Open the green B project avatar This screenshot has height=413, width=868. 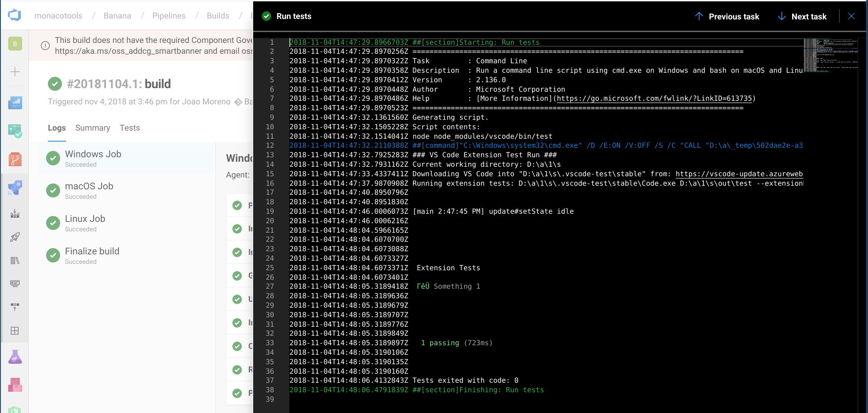[15, 43]
